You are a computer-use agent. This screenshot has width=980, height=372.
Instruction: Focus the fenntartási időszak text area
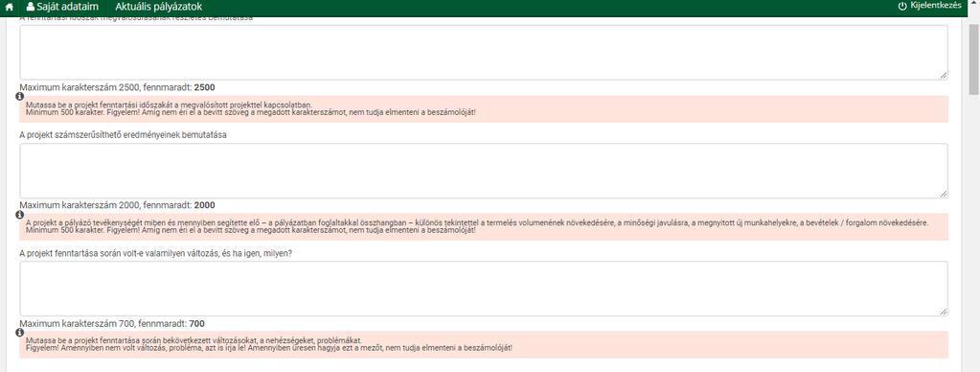pos(484,53)
